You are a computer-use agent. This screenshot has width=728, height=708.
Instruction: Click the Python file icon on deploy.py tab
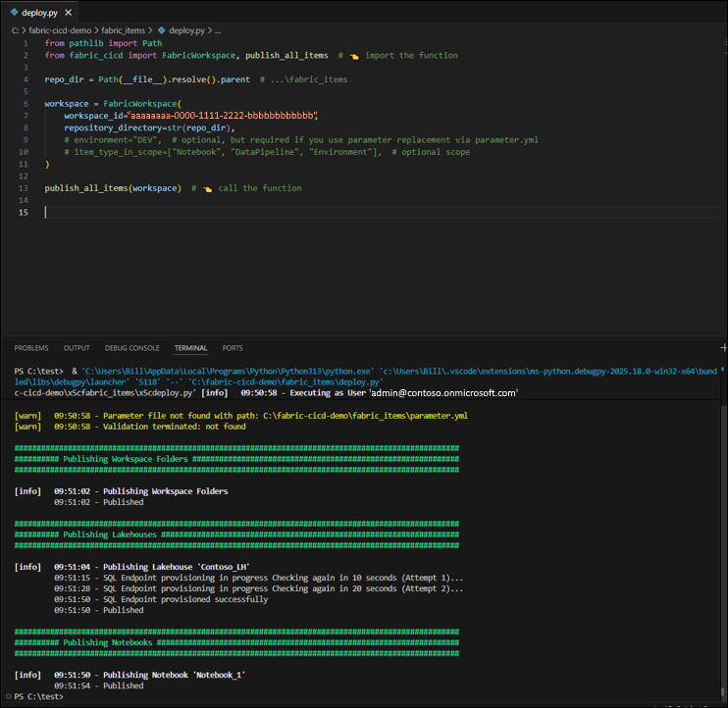[14, 12]
